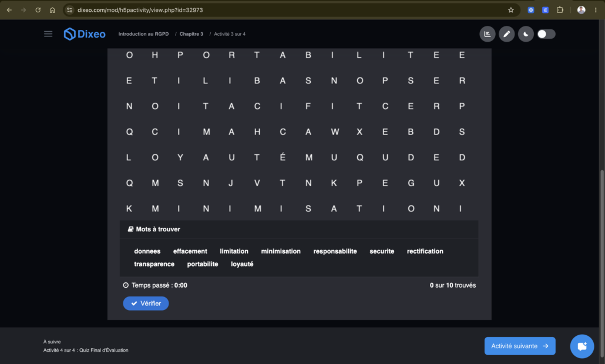Click the Vérifier button
Image resolution: width=605 pixels, height=364 pixels.
pos(146,304)
